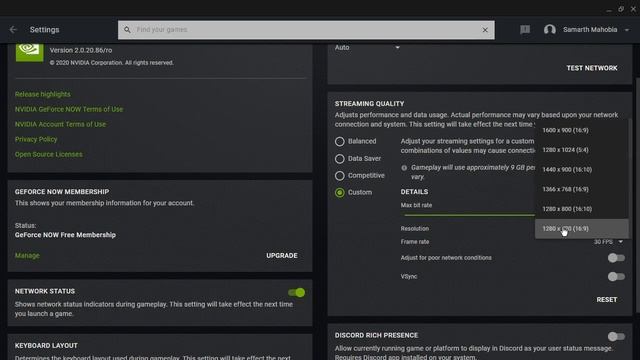Click the NVIDIA logo icon
Viewport: 640px width, 360px height.
pos(29,52)
